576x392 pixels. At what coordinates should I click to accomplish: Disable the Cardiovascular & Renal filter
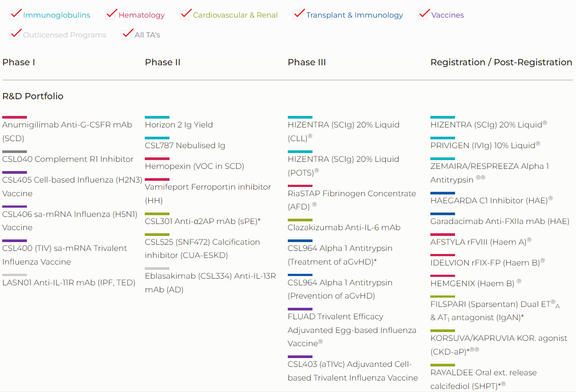coord(185,15)
